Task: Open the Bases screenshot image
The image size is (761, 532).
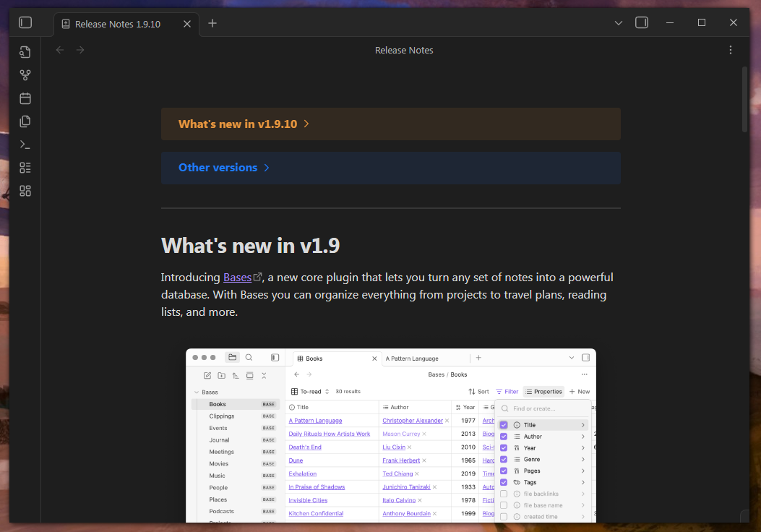Action: (x=391, y=435)
